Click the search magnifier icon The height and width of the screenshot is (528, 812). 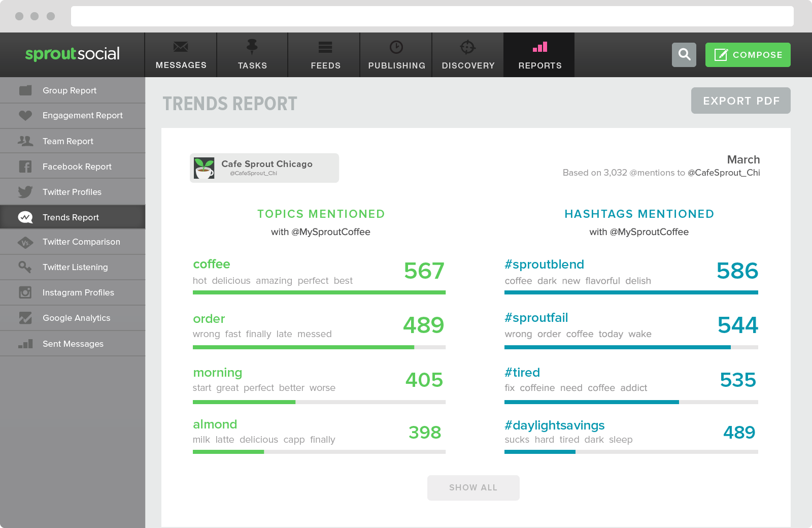pyautogui.click(x=684, y=54)
